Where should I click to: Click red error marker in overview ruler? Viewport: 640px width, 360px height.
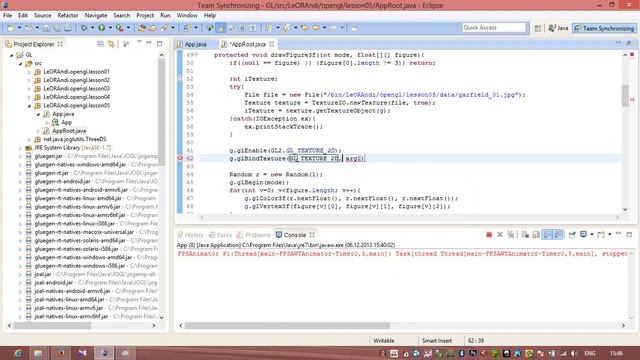click(632, 99)
